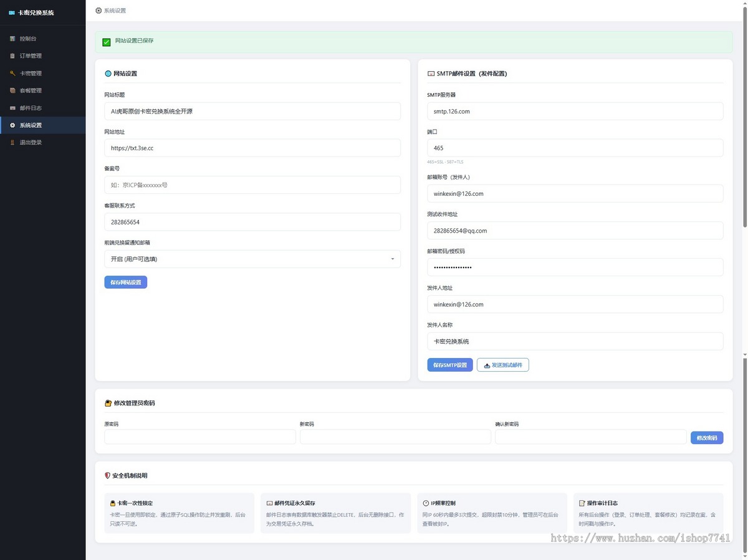Click the 465=SSL · 587=TLS hint text

click(x=445, y=162)
